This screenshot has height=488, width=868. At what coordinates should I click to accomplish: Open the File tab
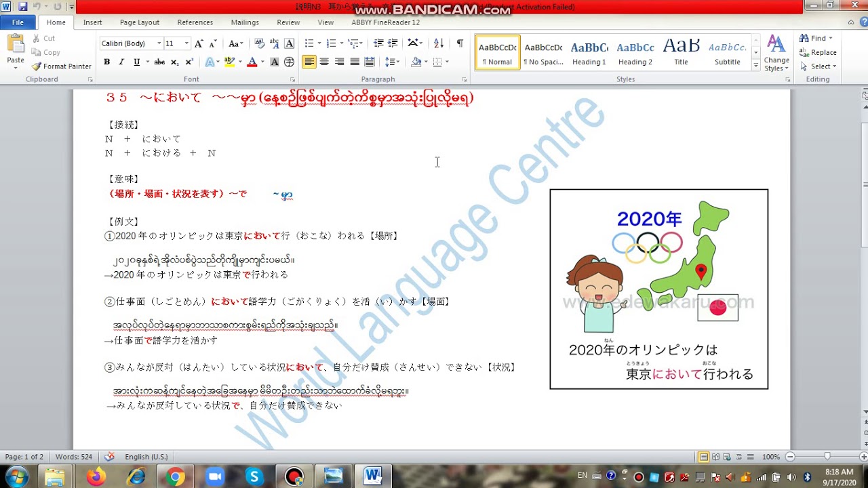click(x=18, y=22)
